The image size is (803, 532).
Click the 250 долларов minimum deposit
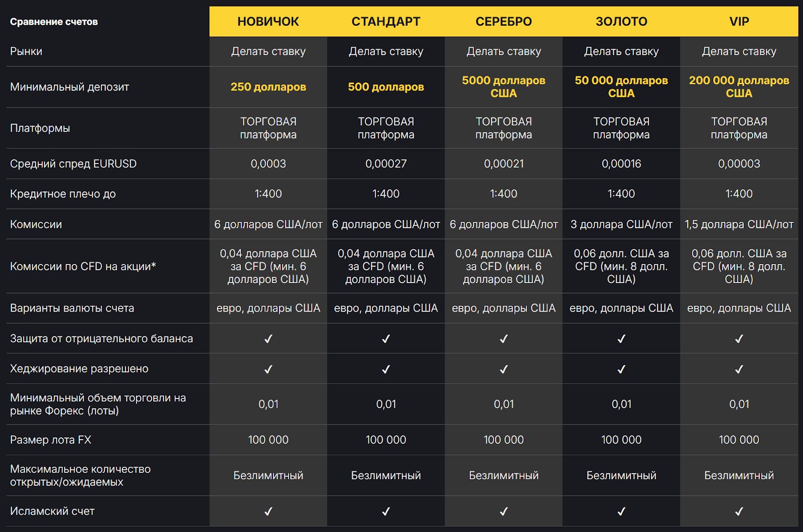269,87
